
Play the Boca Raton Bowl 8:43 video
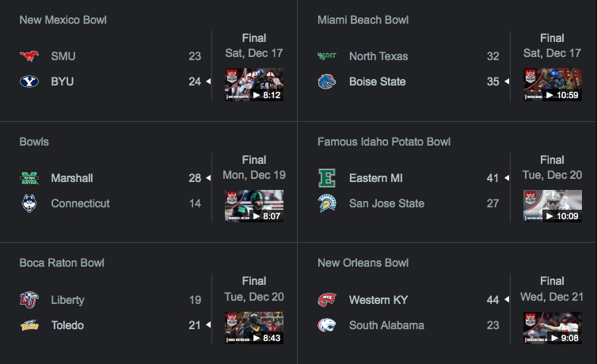253,328
